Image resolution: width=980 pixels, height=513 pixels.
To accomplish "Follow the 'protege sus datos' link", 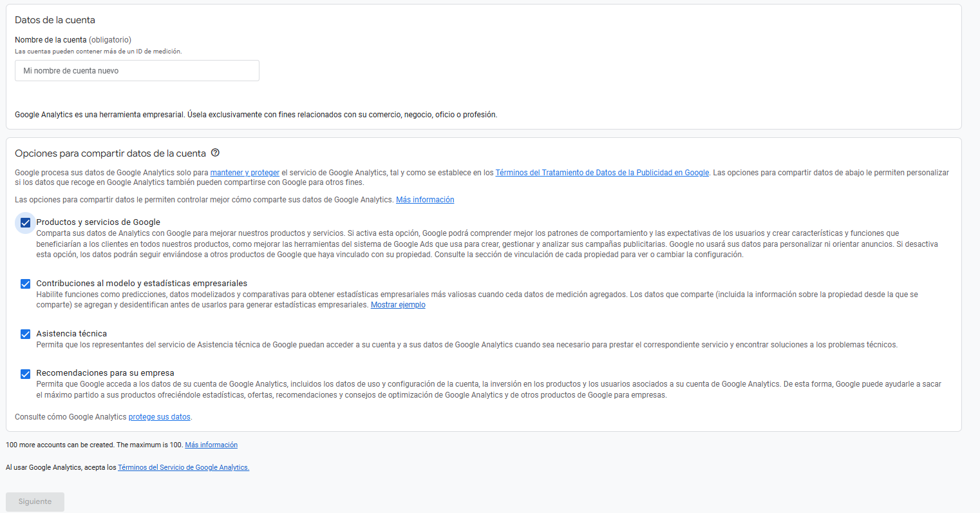I will click(159, 417).
